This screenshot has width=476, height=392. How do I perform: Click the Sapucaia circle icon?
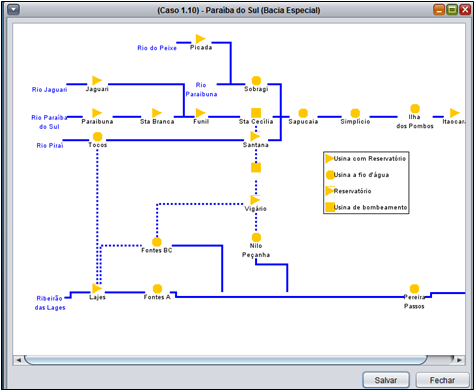click(x=303, y=113)
